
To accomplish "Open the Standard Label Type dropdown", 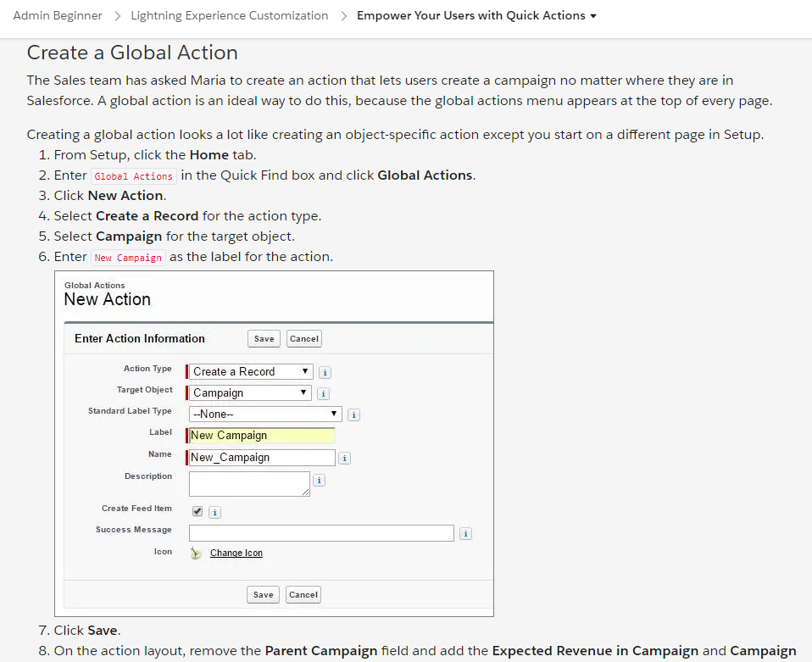I will point(265,414).
